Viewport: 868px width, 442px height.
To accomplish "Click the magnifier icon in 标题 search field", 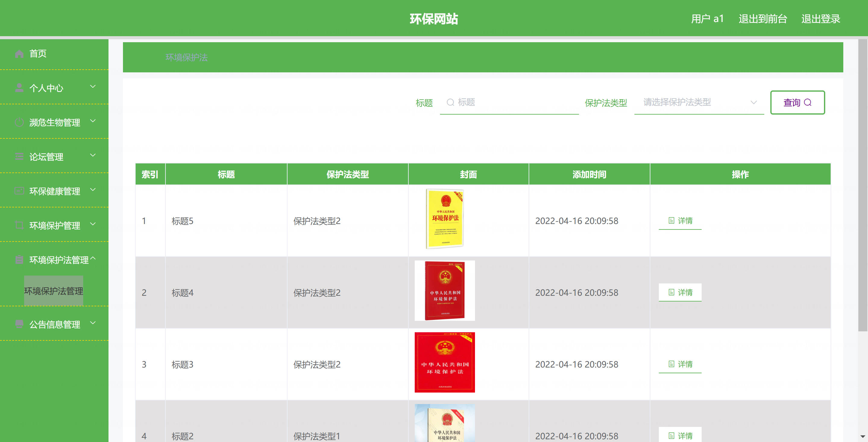I will 450,102.
